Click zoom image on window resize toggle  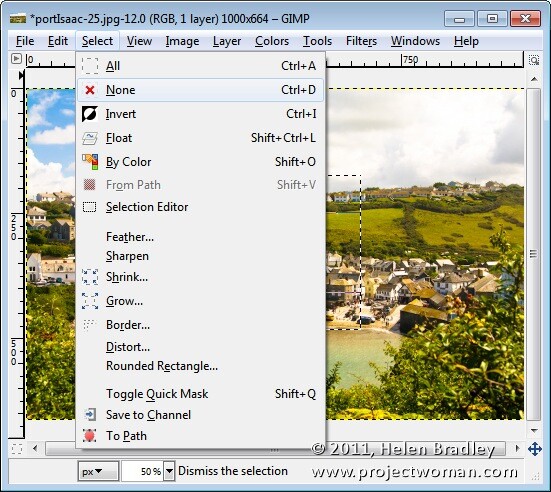coord(534,60)
